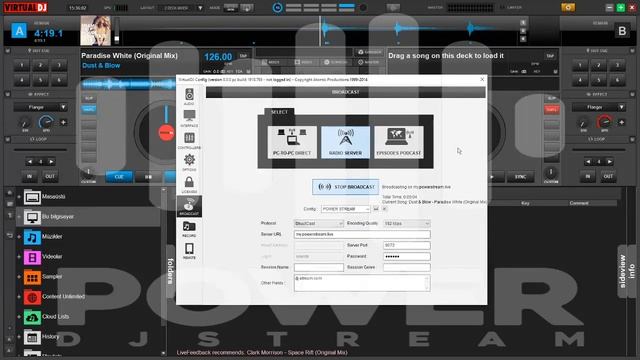
Task: Open the sideview info side tab
Action: tap(627, 271)
